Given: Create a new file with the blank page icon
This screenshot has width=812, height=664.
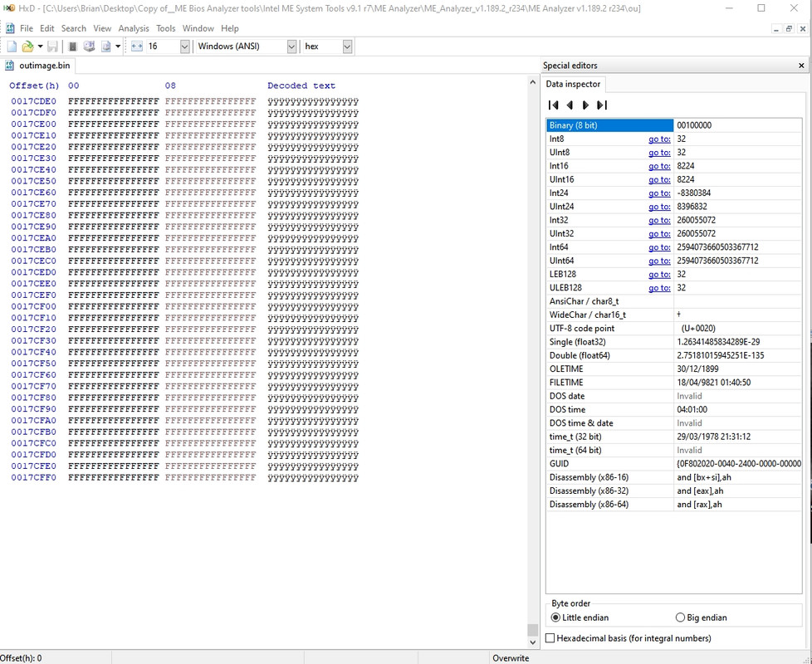Looking at the screenshot, I should pos(12,46).
